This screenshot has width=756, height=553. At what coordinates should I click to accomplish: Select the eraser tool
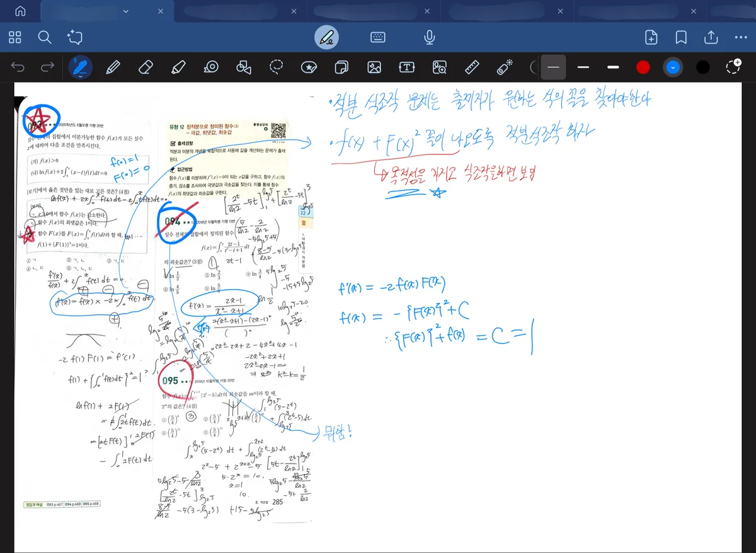click(146, 67)
